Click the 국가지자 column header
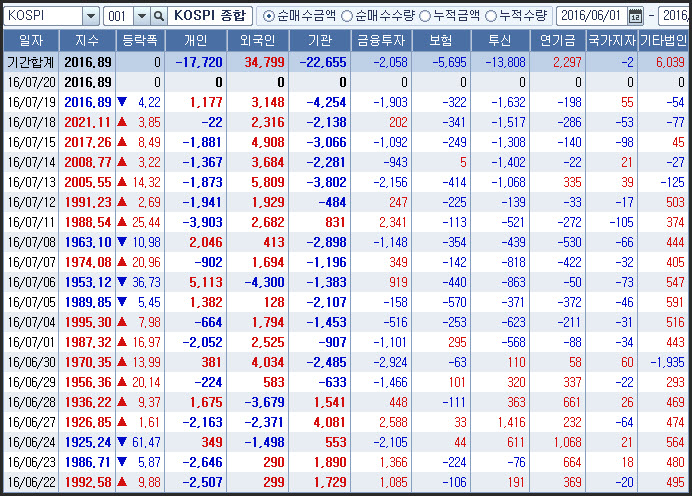The height and width of the screenshot is (496, 692). click(x=612, y=41)
